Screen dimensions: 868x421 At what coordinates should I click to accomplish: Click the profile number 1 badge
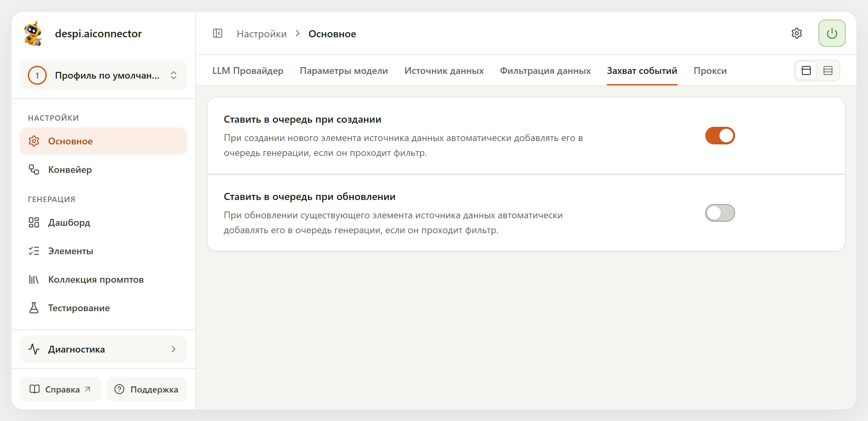coord(37,75)
